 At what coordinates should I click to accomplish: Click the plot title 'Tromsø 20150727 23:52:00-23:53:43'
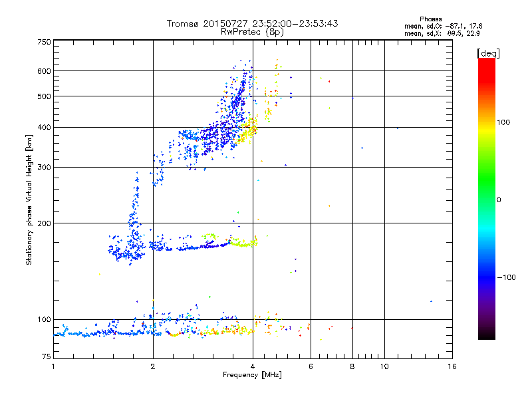coord(252,23)
